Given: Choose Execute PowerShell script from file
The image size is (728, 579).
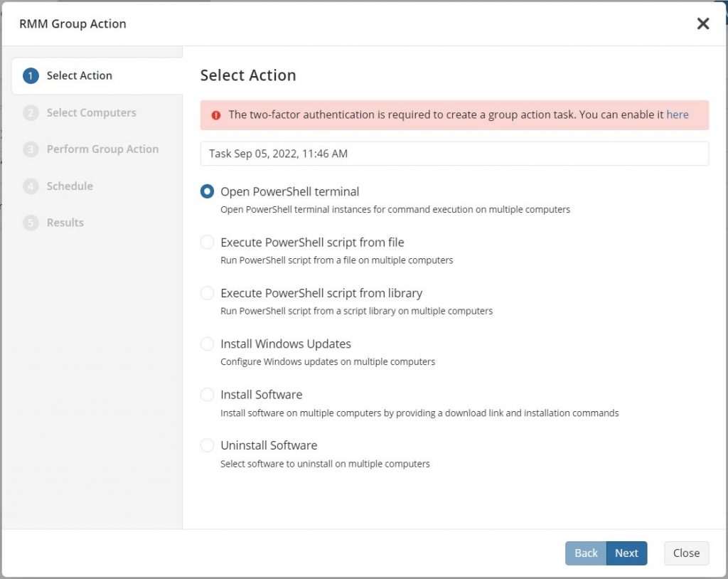Looking at the screenshot, I should [x=207, y=242].
